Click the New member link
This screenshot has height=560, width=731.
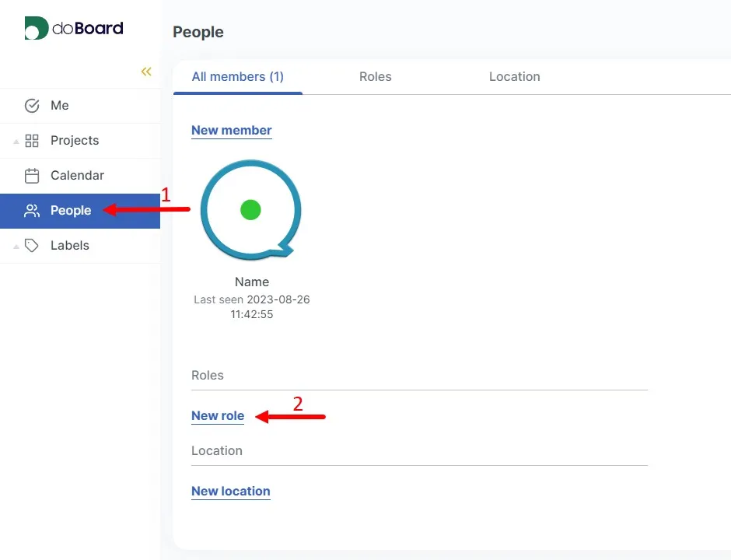232,130
